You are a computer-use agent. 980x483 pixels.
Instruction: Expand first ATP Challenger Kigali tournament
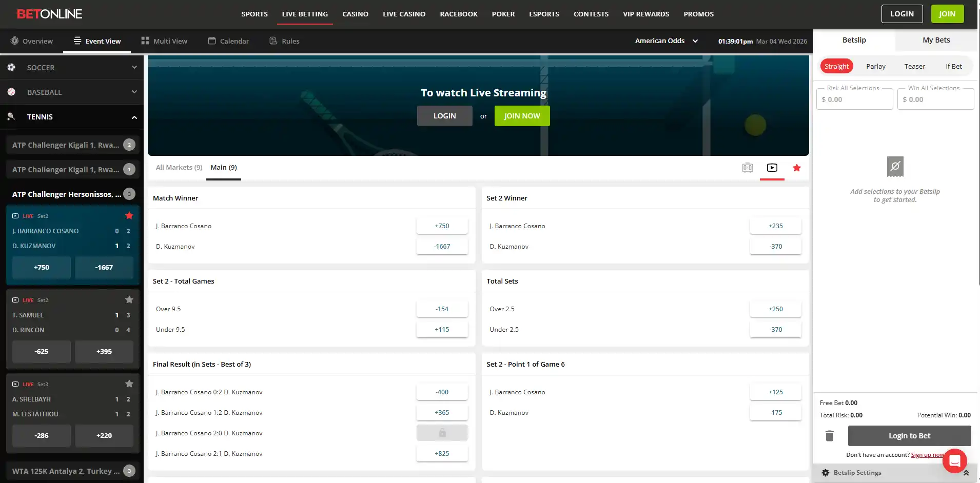click(73, 145)
